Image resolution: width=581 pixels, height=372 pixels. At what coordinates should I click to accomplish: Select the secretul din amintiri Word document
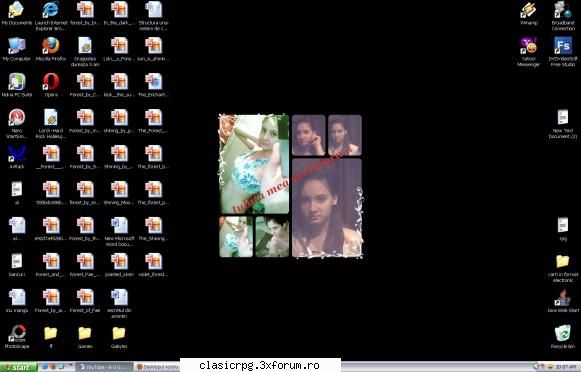pos(119,303)
